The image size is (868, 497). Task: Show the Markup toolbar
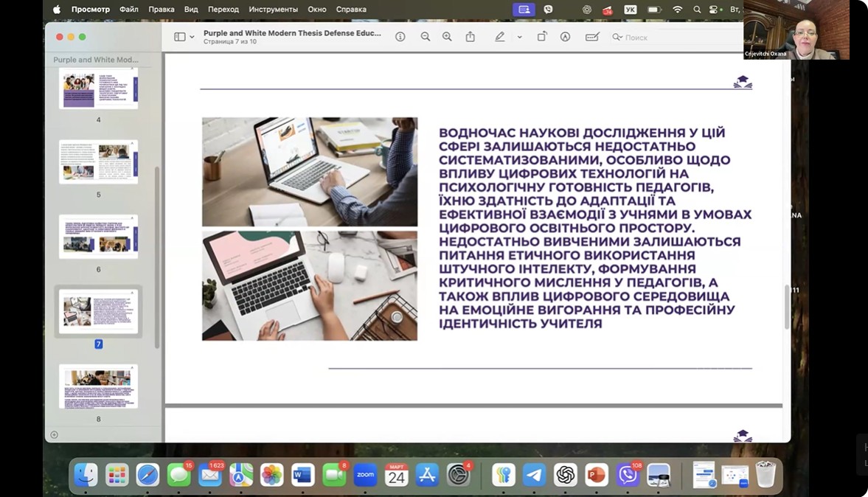[x=566, y=37]
